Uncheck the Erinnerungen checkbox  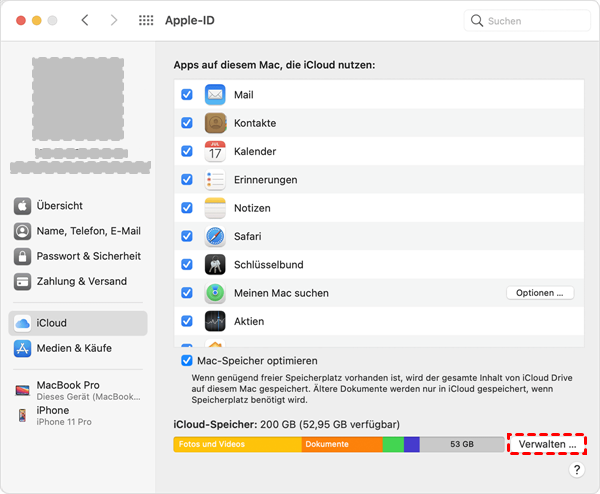187,180
